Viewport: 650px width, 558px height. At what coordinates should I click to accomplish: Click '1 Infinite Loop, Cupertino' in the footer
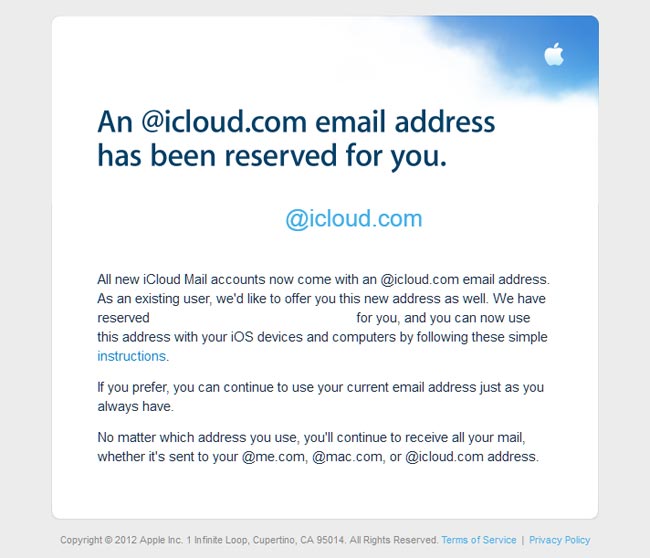pyautogui.click(x=242, y=540)
